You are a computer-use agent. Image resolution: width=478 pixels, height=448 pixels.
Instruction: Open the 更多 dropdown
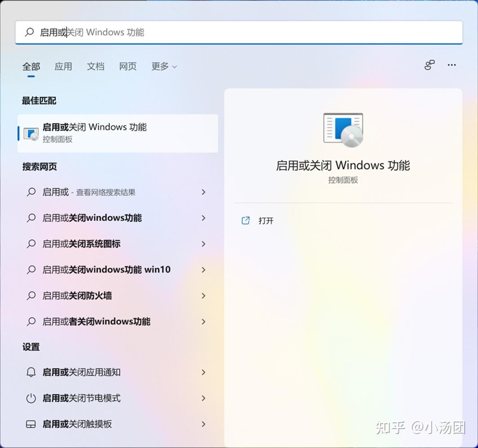coord(164,67)
